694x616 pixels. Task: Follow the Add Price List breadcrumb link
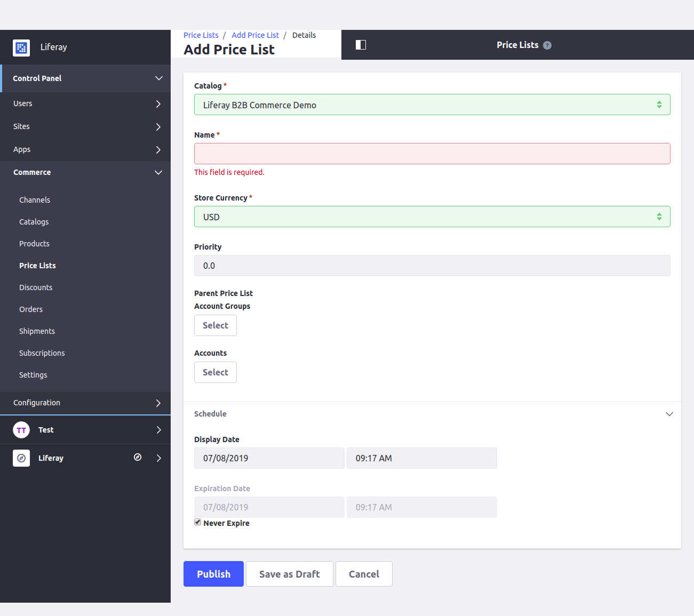click(255, 35)
